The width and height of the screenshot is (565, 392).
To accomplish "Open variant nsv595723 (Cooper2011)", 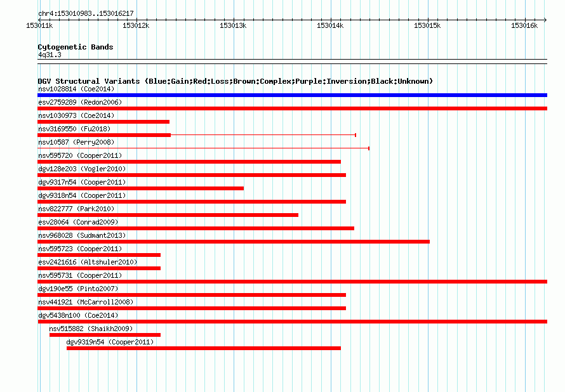I will click(80, 249).
